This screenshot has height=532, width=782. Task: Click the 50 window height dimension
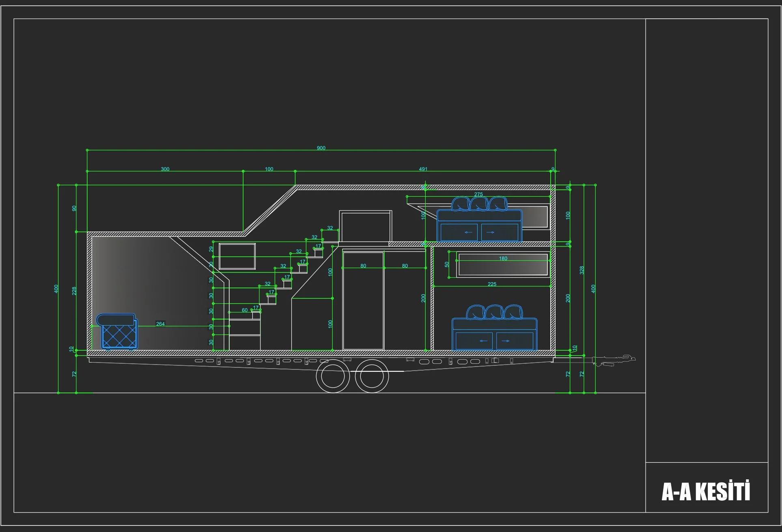pos(447,264)
